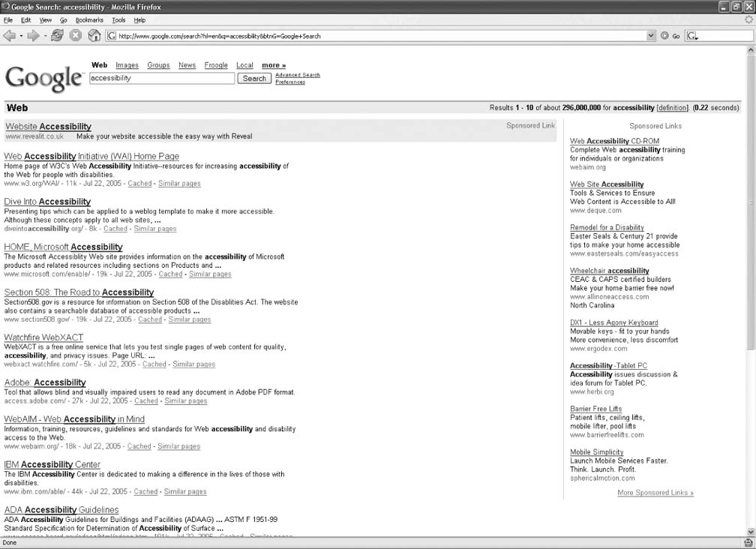
Task: Show Similar pages for www.ibm.com/able/ result
Action: [x=185, y=492]
